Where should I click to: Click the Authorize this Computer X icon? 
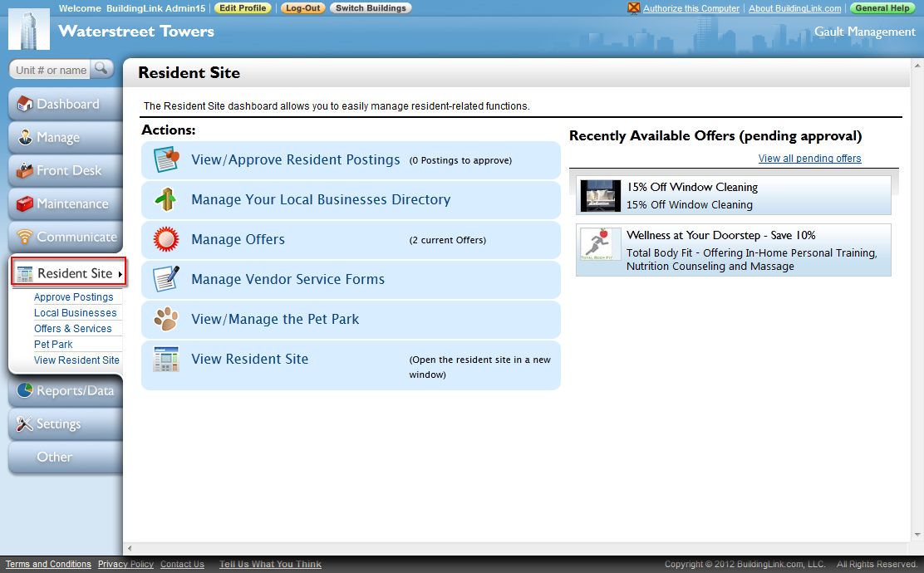coord(633,7)
